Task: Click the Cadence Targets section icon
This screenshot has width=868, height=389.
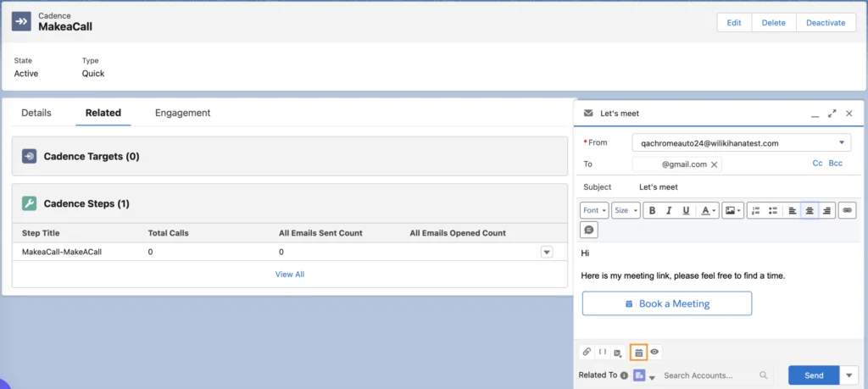Action: pos(30,156)
